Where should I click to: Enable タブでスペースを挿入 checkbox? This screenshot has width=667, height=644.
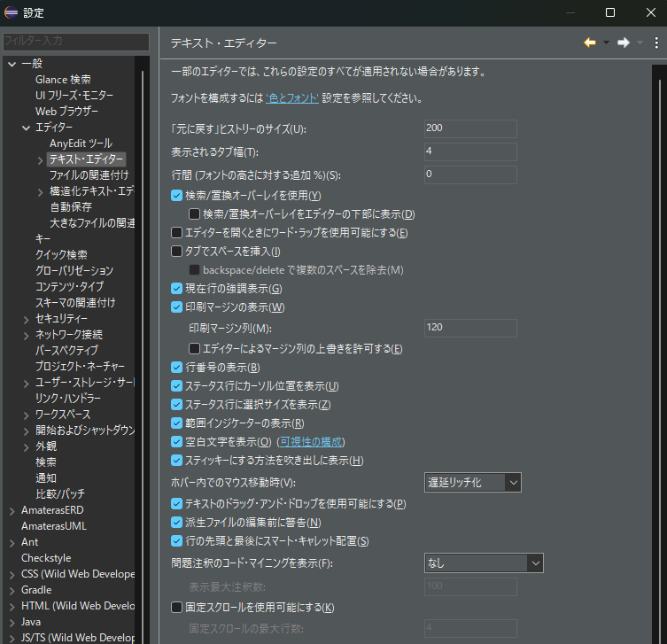click(176, 252)
